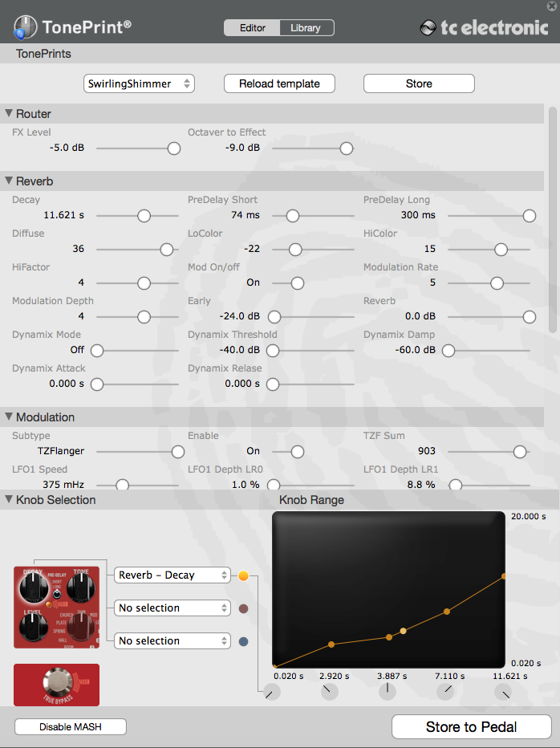Click the LoColor slider handle

pyautogui.click(x=295, y=250)
